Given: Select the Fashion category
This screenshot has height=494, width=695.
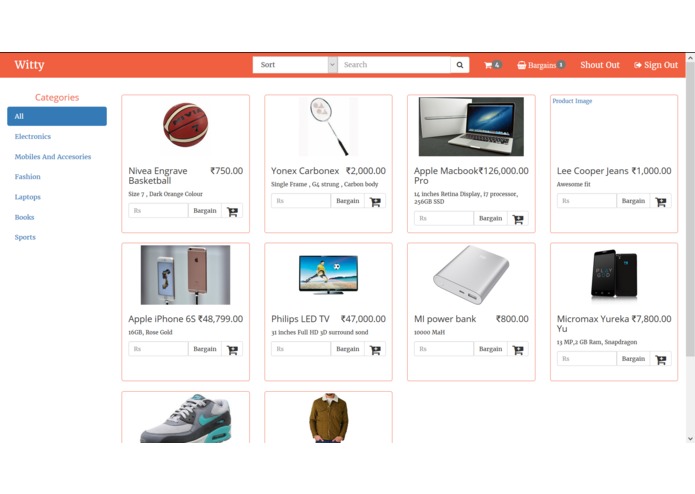Looking at the screenshot, I should (27, 176).
